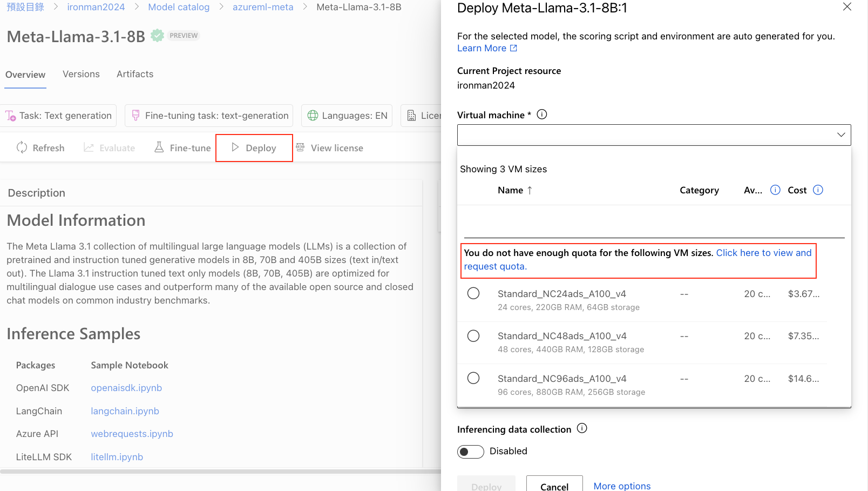
Task: Click the Languages globe icon
Action: click(x=313, y=116)
